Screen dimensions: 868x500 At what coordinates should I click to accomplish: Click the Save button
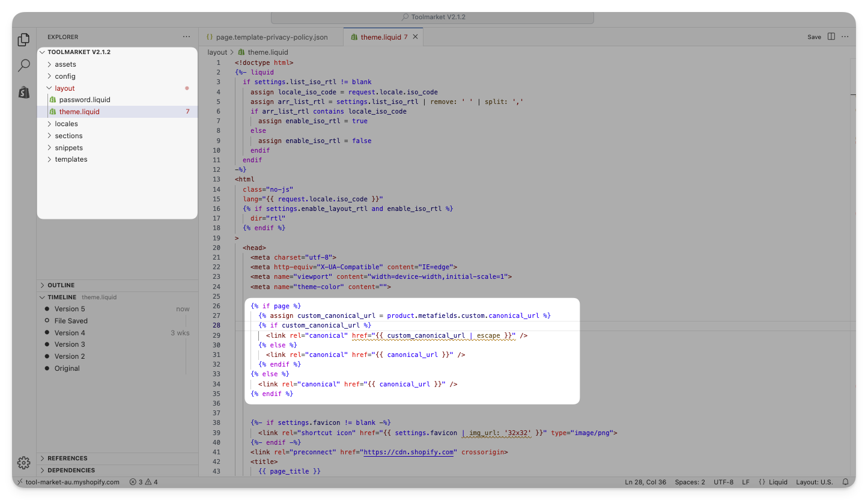814,37
